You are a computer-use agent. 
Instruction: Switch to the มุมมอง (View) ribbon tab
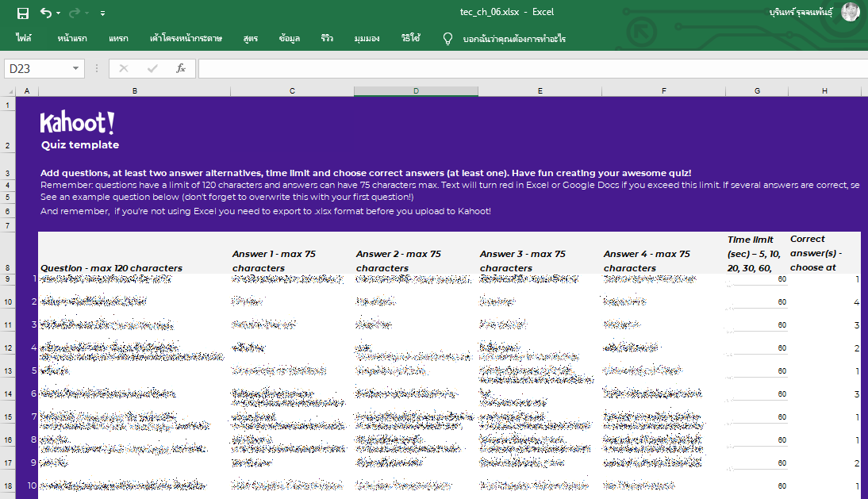367,38
